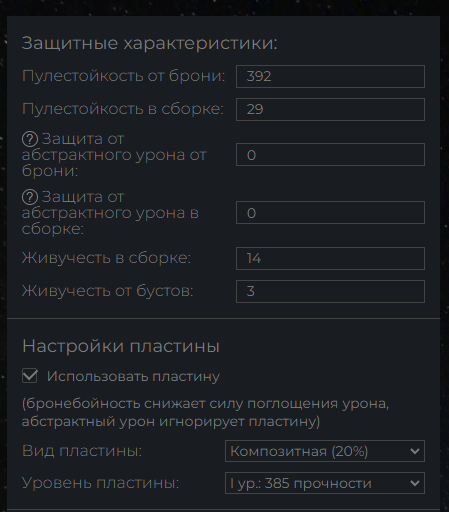Viewport: 449px width, 512px height.
Task: Click the Использовать пластину label text
Action: tap(133, 376)
